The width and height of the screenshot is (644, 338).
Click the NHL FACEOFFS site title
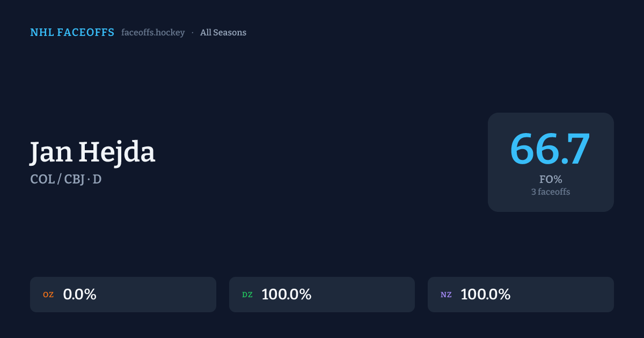click(72, 33)
